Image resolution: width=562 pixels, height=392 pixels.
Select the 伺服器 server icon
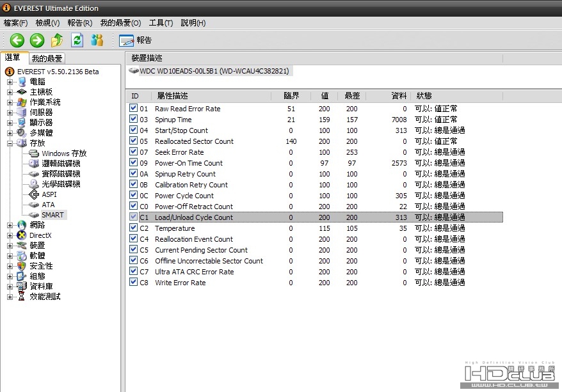pos(22,113)
